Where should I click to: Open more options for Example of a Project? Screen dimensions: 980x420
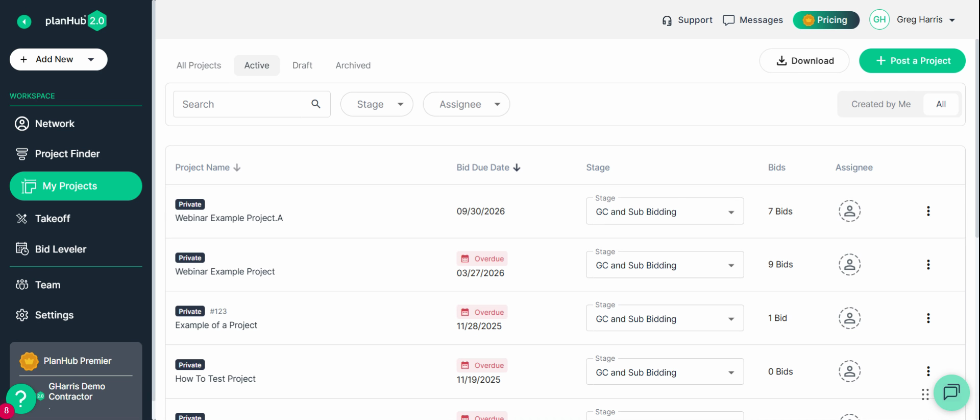(928, 318)
